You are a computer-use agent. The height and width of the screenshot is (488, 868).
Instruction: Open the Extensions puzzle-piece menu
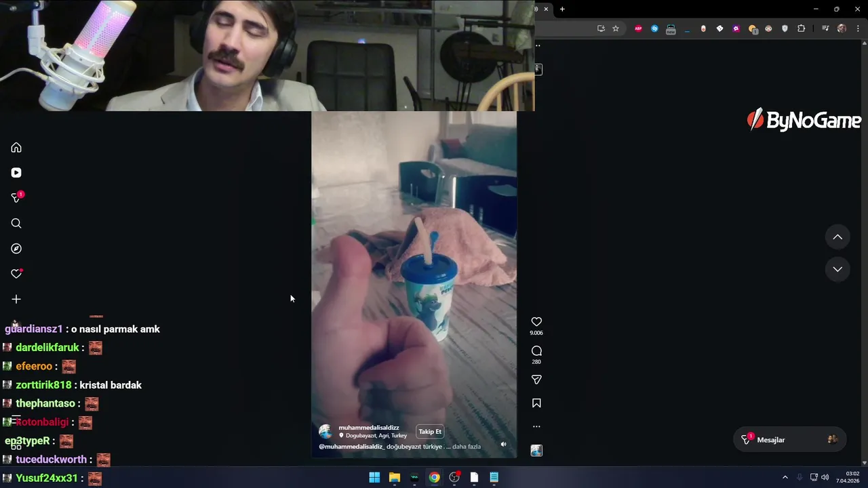801,28
